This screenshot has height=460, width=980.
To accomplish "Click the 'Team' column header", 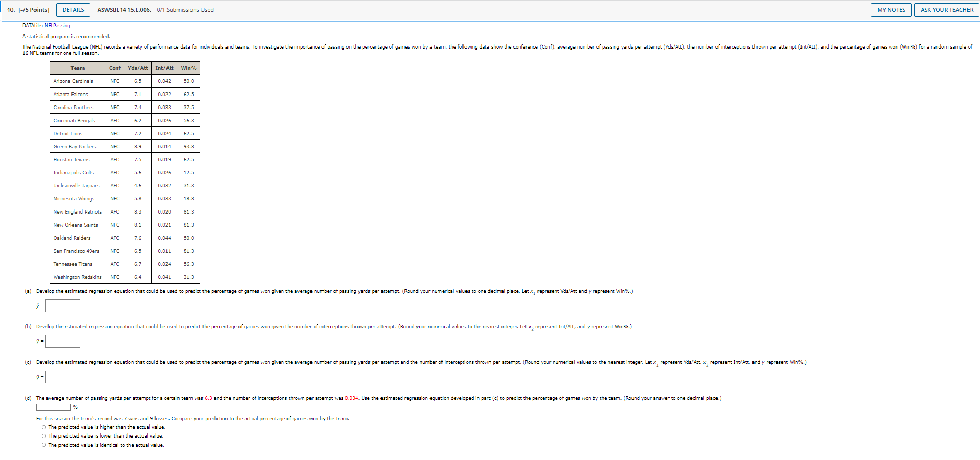I will coord(77,68).
